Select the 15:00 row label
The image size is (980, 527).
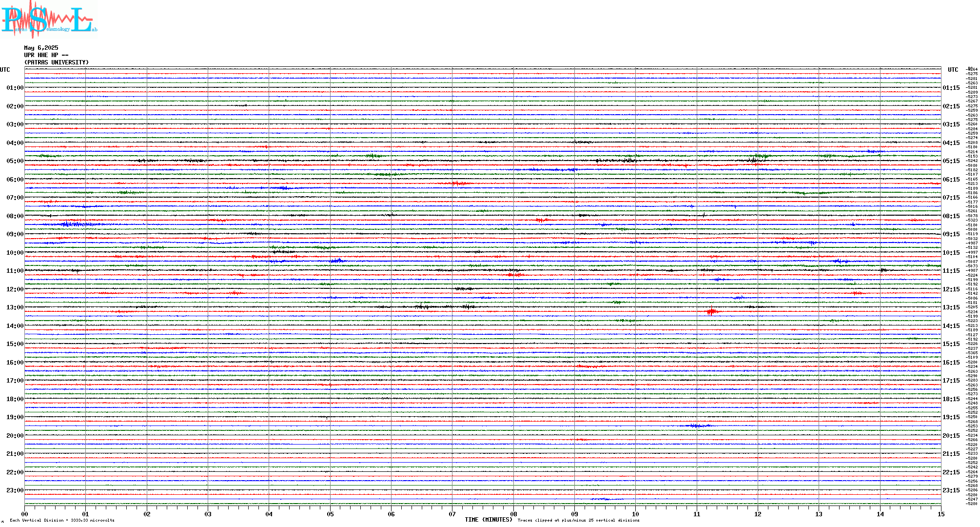[15, 344]
